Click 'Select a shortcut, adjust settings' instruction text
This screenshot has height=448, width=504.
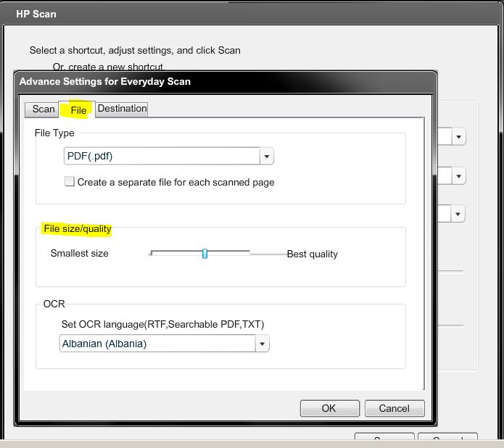[135, 51]
